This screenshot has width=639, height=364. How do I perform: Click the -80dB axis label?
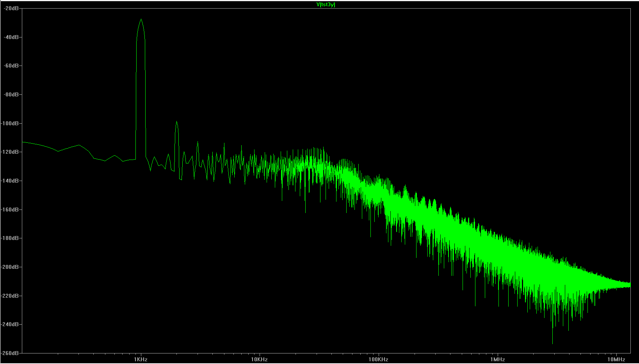pyautogui.click(x=11, y=94)
